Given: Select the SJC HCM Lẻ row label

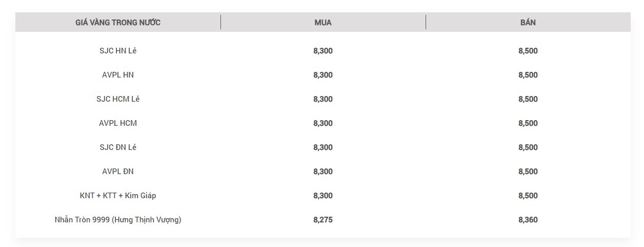Looking at the screenshot, I should click(118, 99).
